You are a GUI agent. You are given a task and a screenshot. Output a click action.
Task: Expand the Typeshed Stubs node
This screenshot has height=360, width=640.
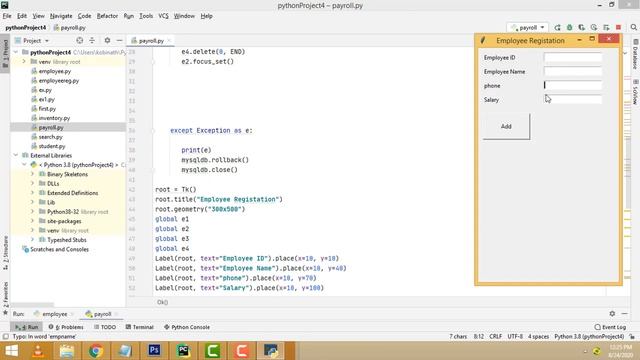[x=33, y=240]
